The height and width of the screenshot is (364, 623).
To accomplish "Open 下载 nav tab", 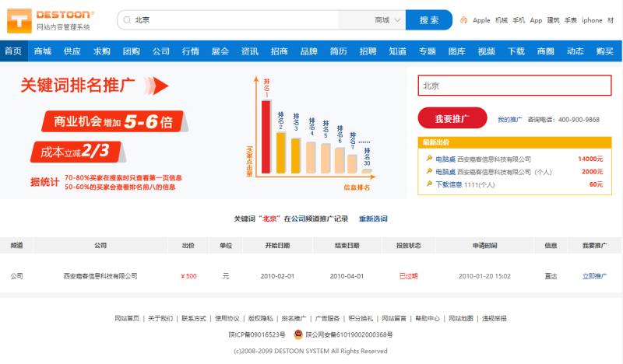I will click(x=516, y=51).
